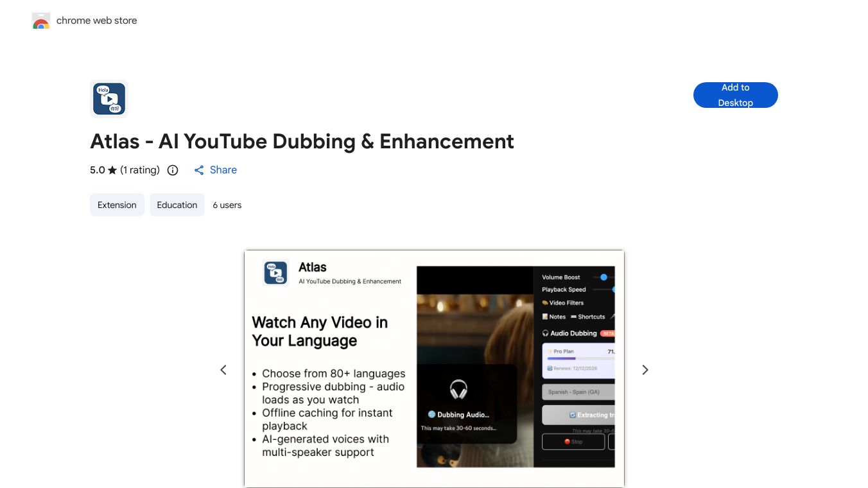
Task: Click the Notes item in screenshot panel
Action: [x=554, y=317]
